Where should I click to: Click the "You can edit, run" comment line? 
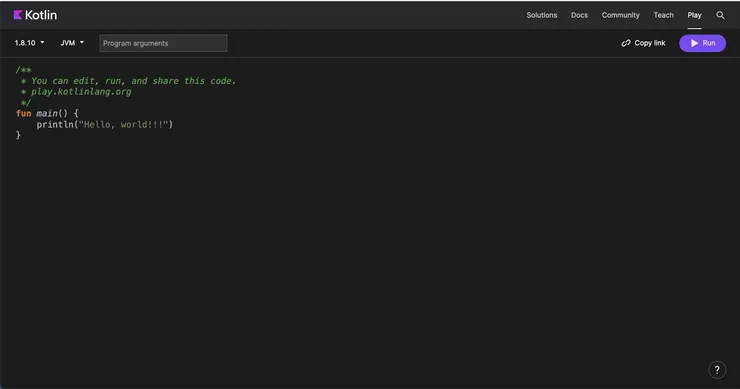[128, 81]
